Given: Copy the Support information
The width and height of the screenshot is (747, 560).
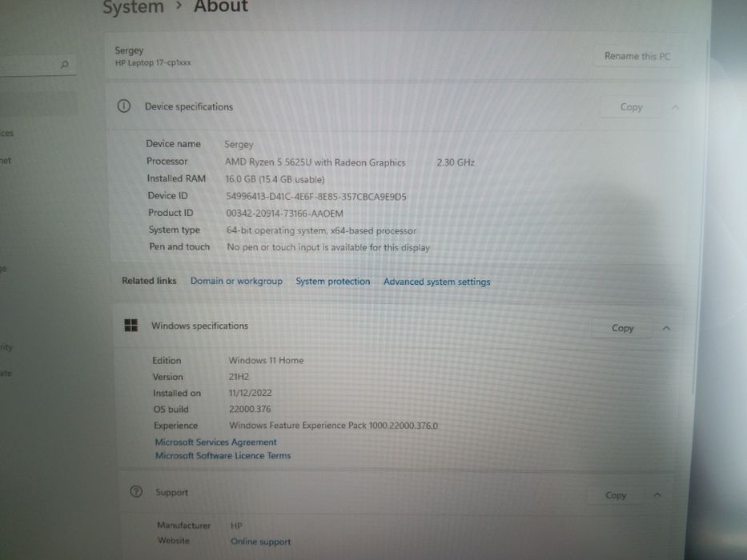Looking at the screenshot, I should tap(616, 495).
